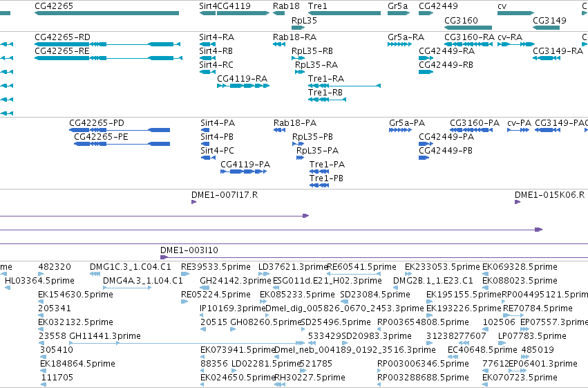Select the RE60541.5prime EST feature
Viewport: 588px width, 388px height.
tap(354, 274)
